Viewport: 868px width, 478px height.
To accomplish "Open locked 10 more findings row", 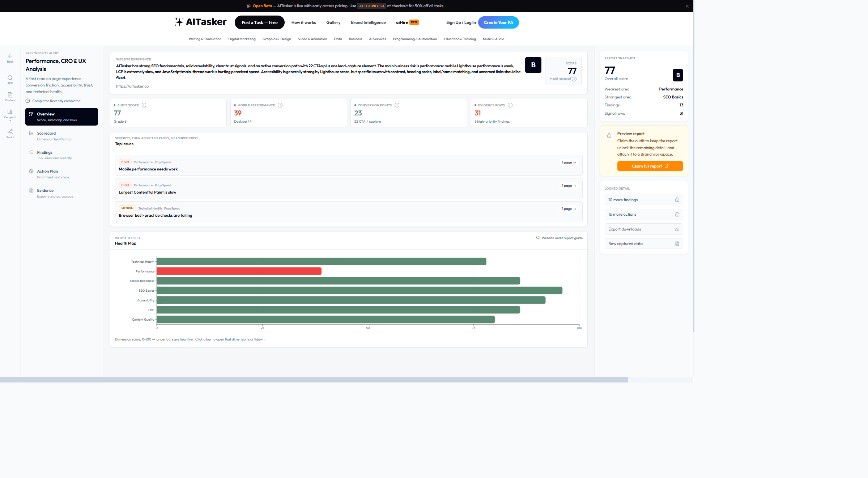I will 644,200.
